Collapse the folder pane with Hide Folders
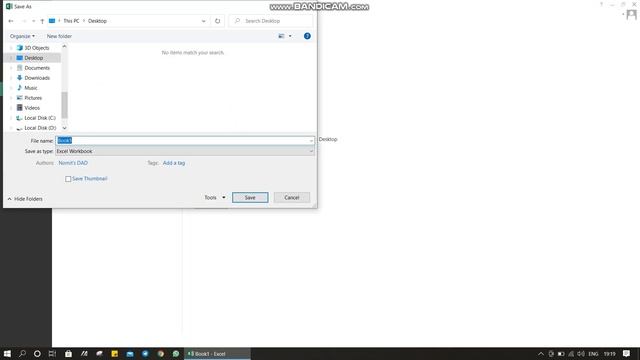The height and width of the screenshot is (360, 640). click(25, 199)
